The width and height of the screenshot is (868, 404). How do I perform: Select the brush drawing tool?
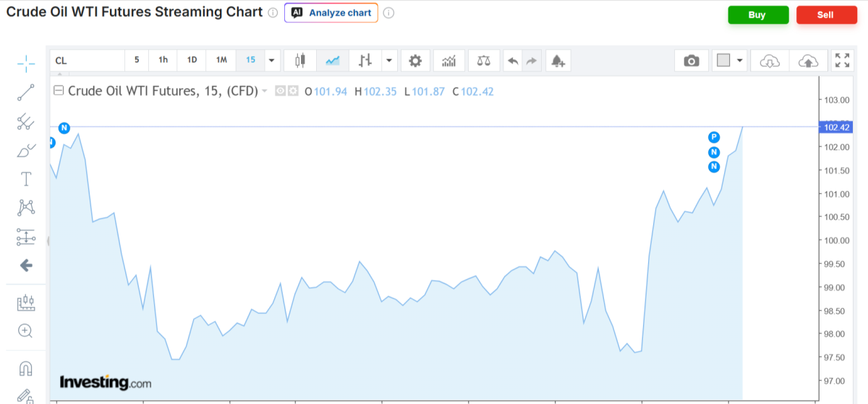tap(26, 150)
